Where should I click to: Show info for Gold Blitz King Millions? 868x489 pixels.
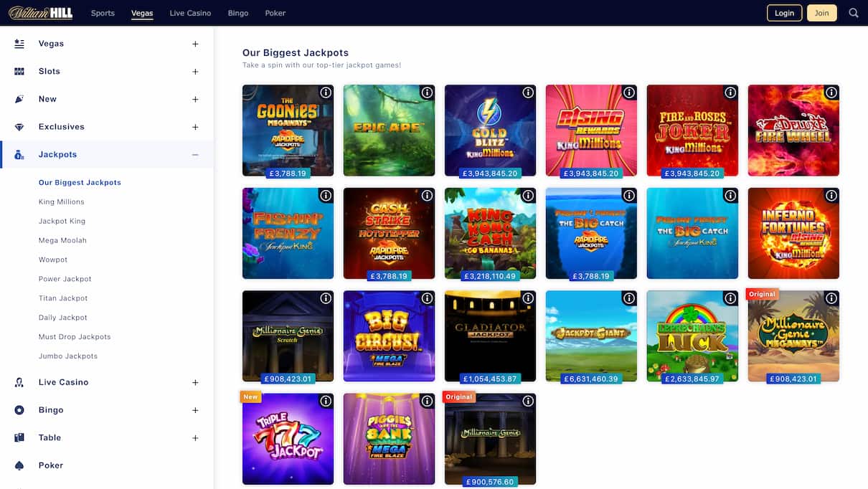point(528,92)
